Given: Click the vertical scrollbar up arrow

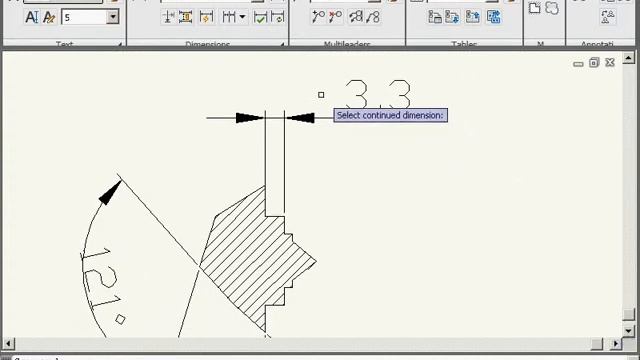Looking at the screenshot, I should (x=629, y=58).
